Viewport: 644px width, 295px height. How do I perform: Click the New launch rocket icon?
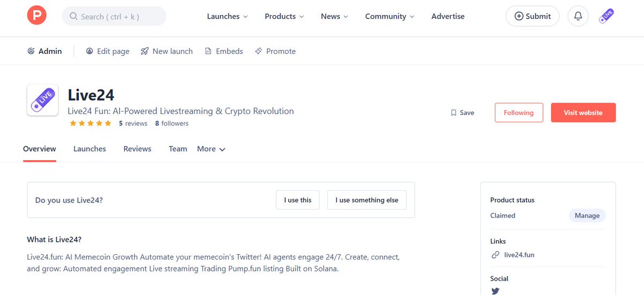144,51
